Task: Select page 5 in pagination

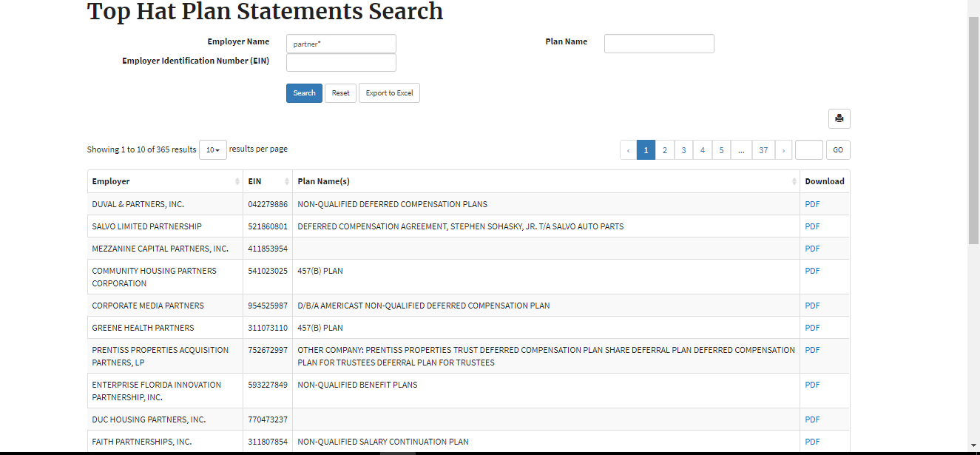Action: tap(721, 150)
